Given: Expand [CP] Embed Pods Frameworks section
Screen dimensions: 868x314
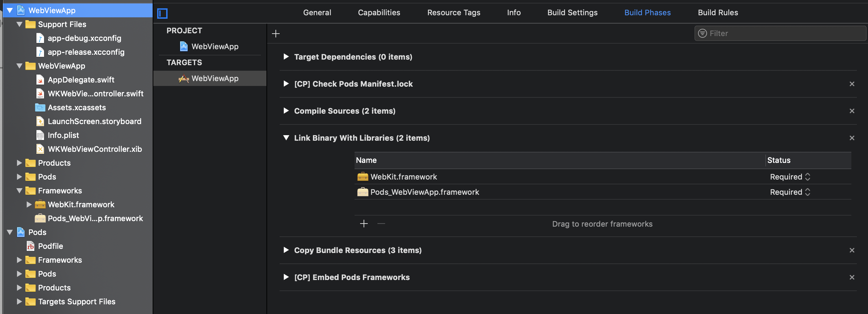Looking at the screenshot, I should click(x=286, y=277).
